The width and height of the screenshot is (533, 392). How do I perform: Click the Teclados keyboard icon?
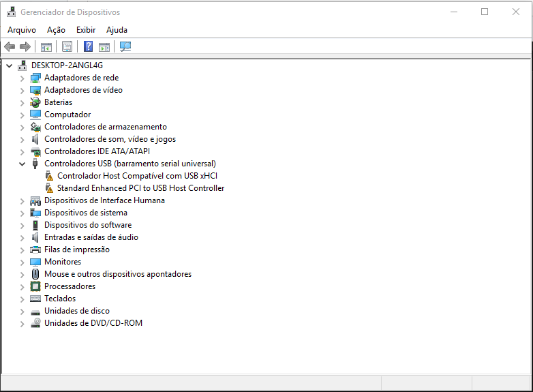click(x=35, y=299)
